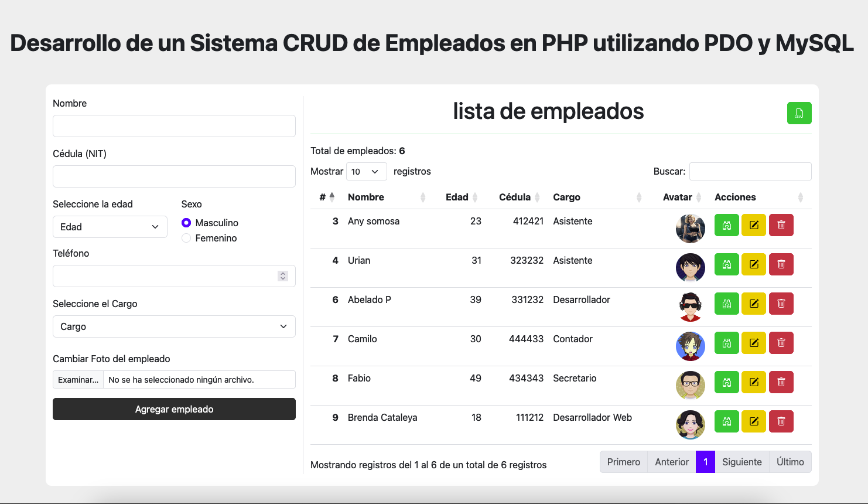
Task: View Fabio's record using the green icon
Action: 726,382
